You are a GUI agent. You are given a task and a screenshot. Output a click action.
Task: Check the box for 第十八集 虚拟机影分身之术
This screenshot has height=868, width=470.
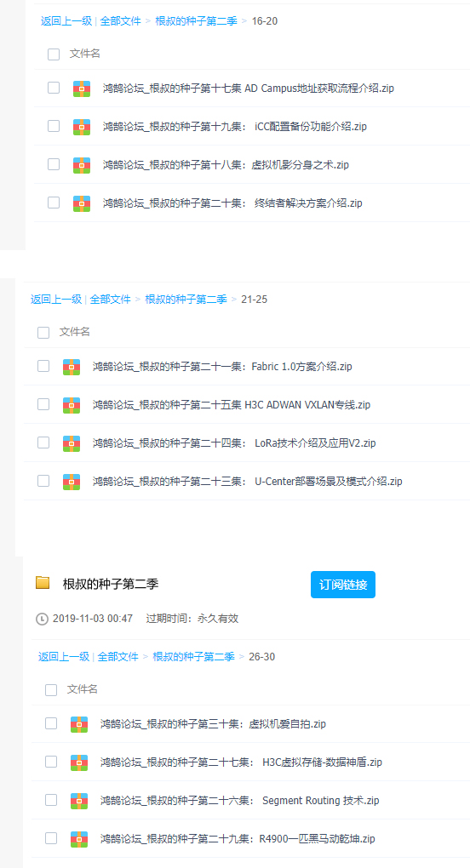53,164
